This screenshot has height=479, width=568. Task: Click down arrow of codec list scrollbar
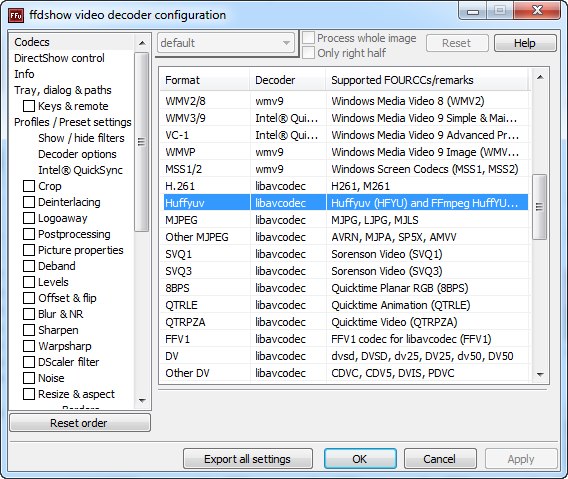tap(540, 374)
